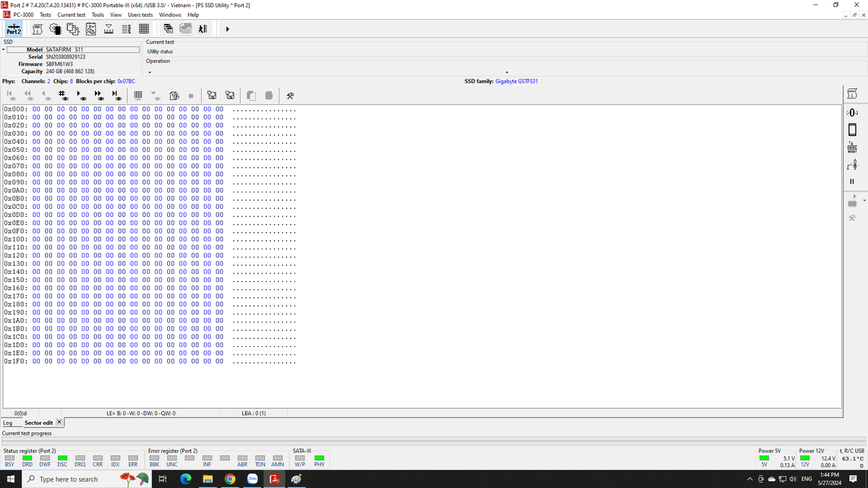The height and width of the screenshot is (488, 868).
Task: Click the black play arrow in main toolbar
Action: [228, 30]
